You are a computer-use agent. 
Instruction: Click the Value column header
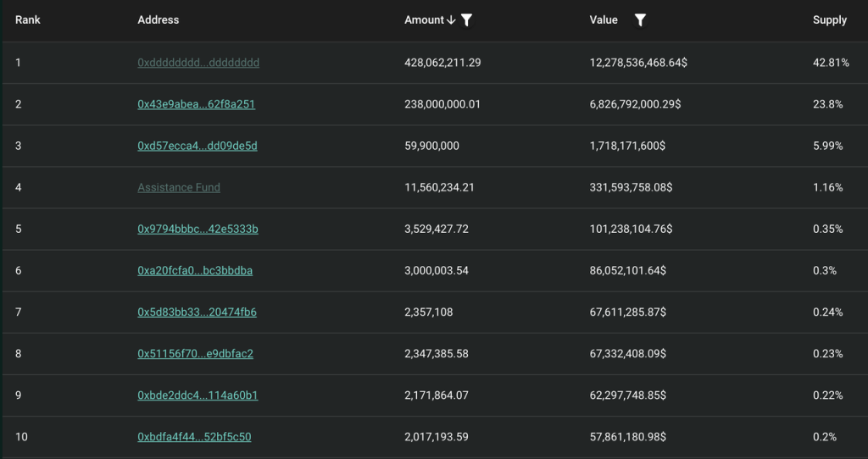604,20
